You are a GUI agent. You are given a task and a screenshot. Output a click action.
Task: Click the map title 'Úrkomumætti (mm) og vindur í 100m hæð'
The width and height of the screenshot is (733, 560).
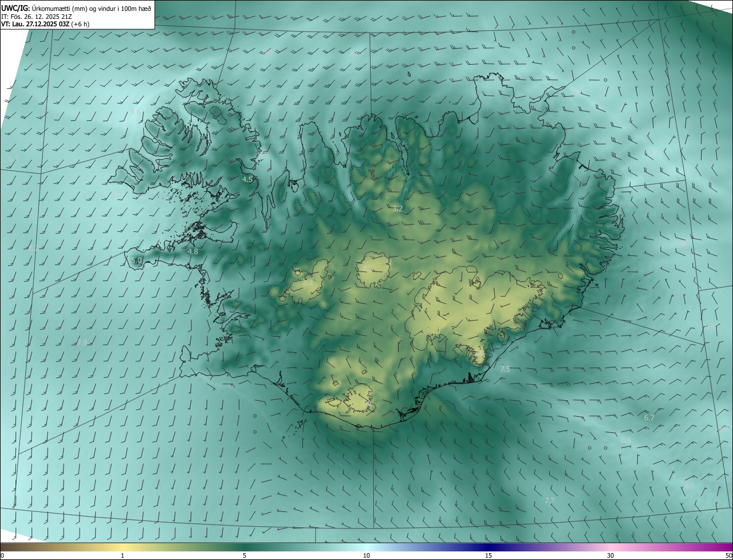tap(92, 7)
